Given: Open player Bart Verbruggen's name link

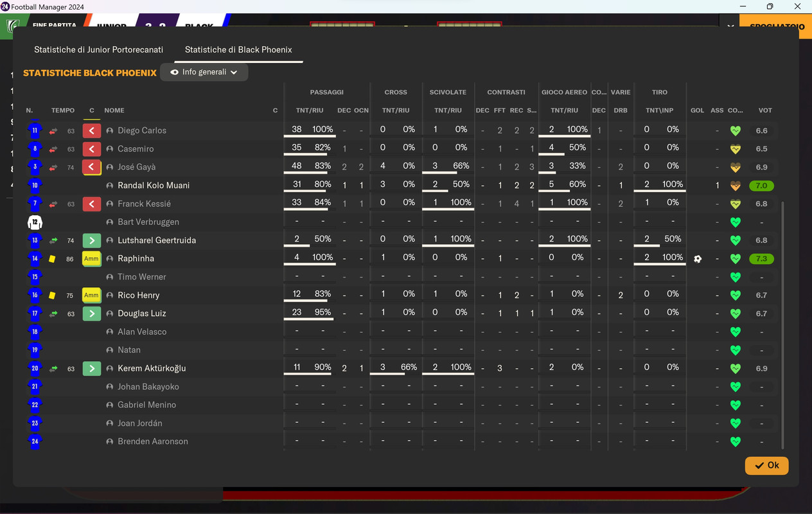Looking at the screenshot, I should click(x=148, y=222).
